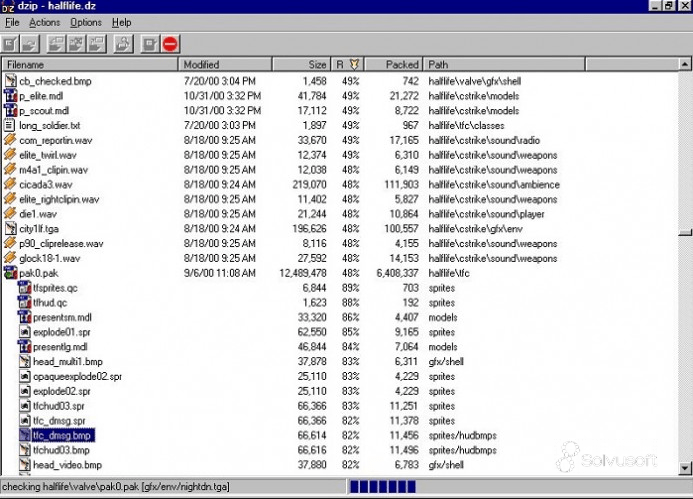Sort by the Modified column header
Viewport: 693px width, 499px height.
[x=225, y=65]
